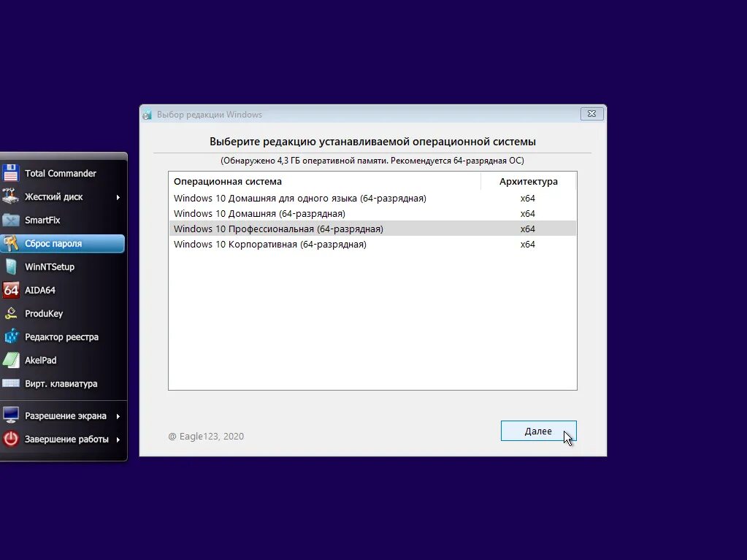Click the SmartFix icon
The image size is (747, 560).
11,220
